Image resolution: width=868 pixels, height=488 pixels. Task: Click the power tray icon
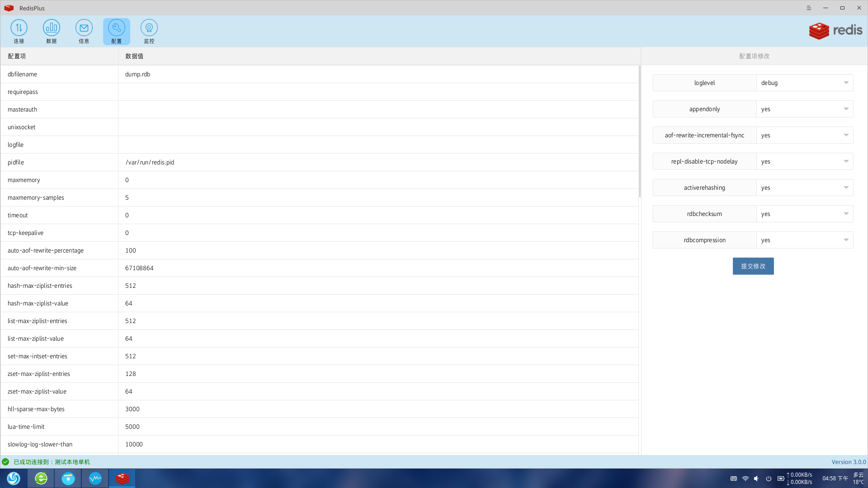[x=769, y=479]
